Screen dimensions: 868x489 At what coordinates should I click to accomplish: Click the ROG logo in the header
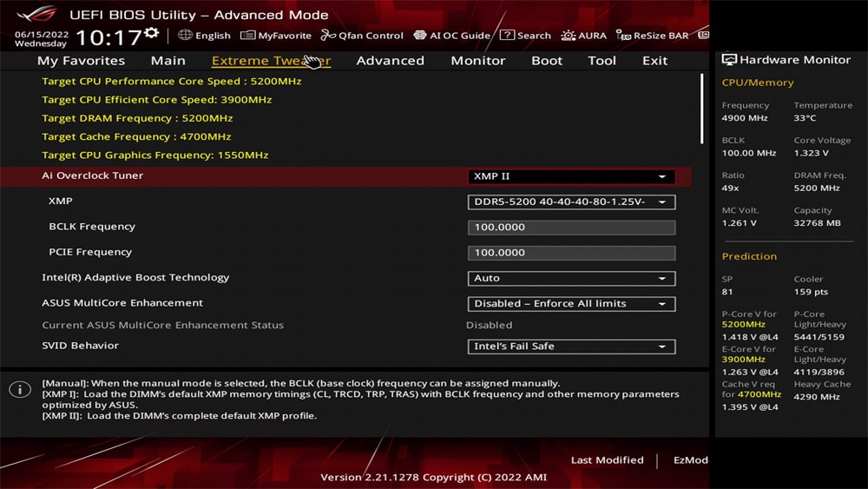pos(36,13)
